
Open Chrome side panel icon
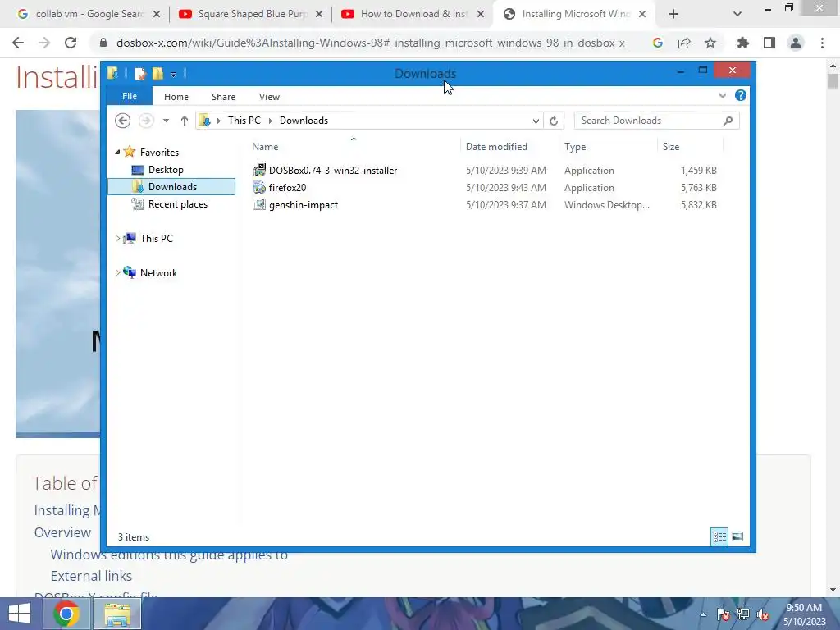point(769,43)
